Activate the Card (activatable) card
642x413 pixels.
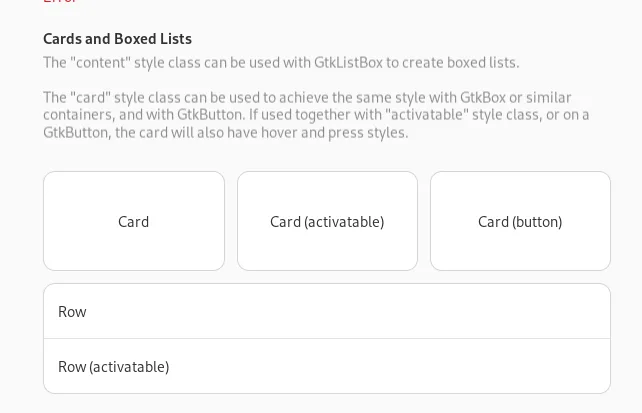(x=327, y=221)
